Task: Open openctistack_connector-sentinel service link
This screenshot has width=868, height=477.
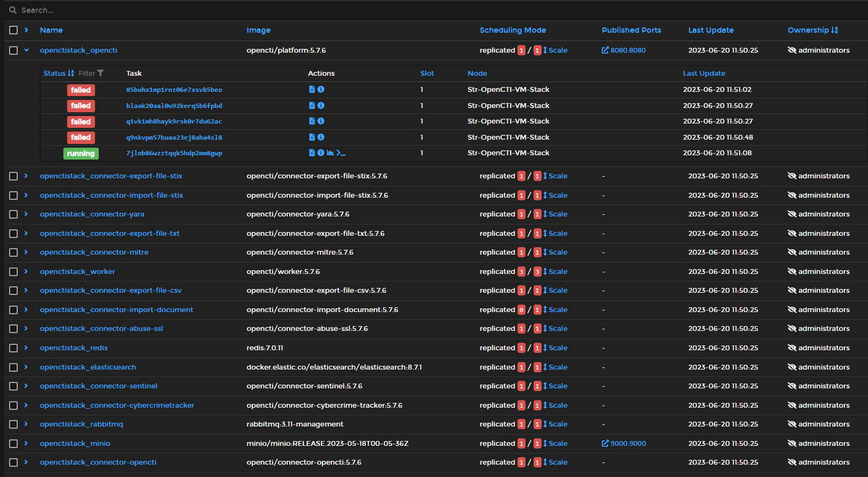Action: 98,386
